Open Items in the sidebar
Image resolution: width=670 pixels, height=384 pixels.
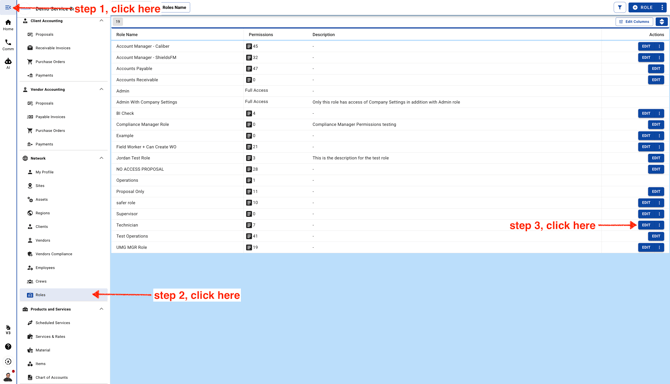[x=40, y=363]
